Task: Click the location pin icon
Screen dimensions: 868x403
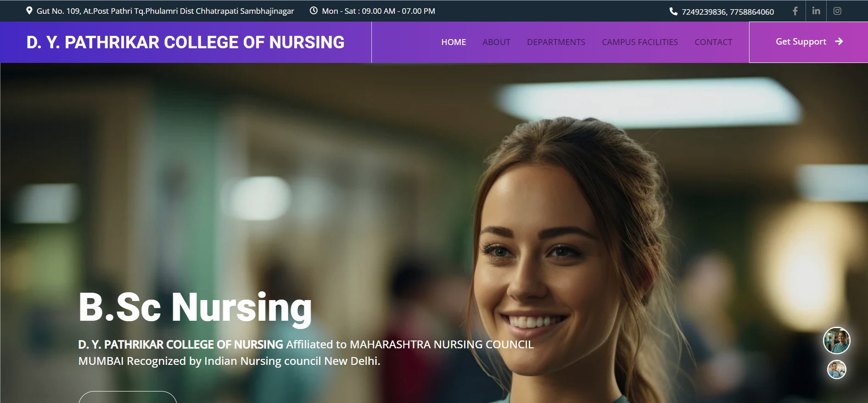Action: click(29, 11)
